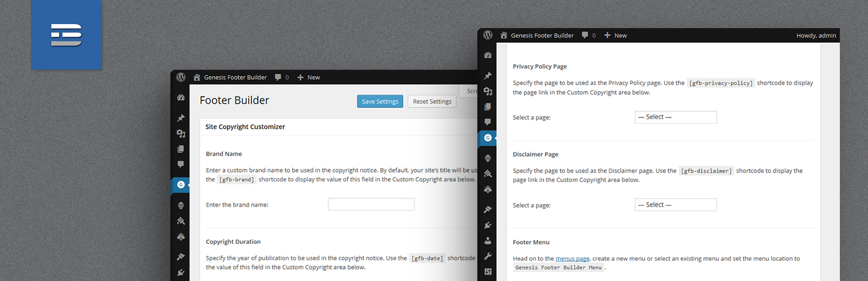This screenshot has height=281, width=868.
Task: Open Posts pin icon in the Footer Builder window
Action: coord(180,118)
